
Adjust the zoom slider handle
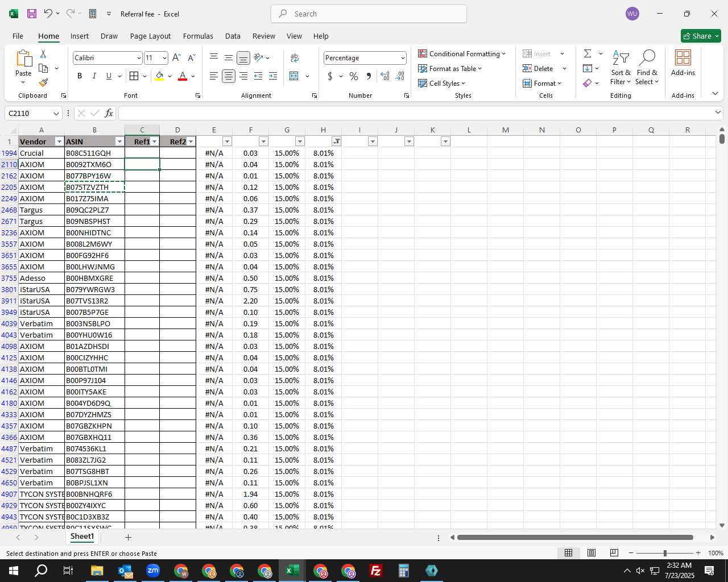pos(665,553)
